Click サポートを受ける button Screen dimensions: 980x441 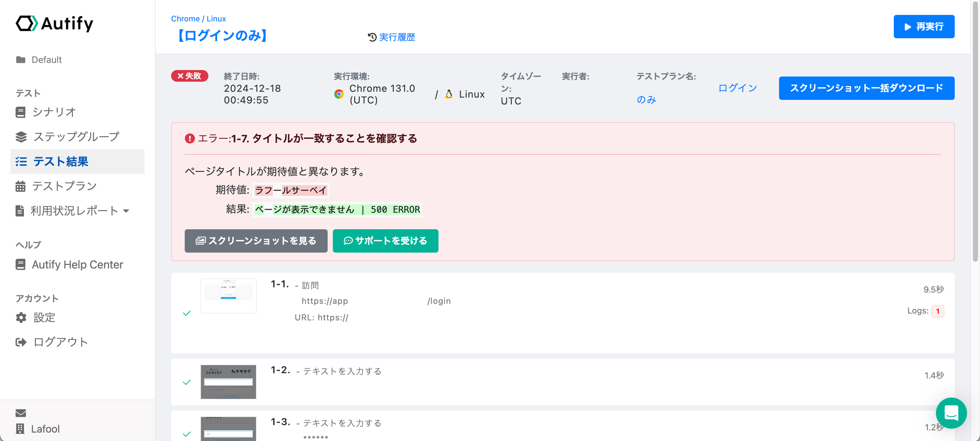385,241
